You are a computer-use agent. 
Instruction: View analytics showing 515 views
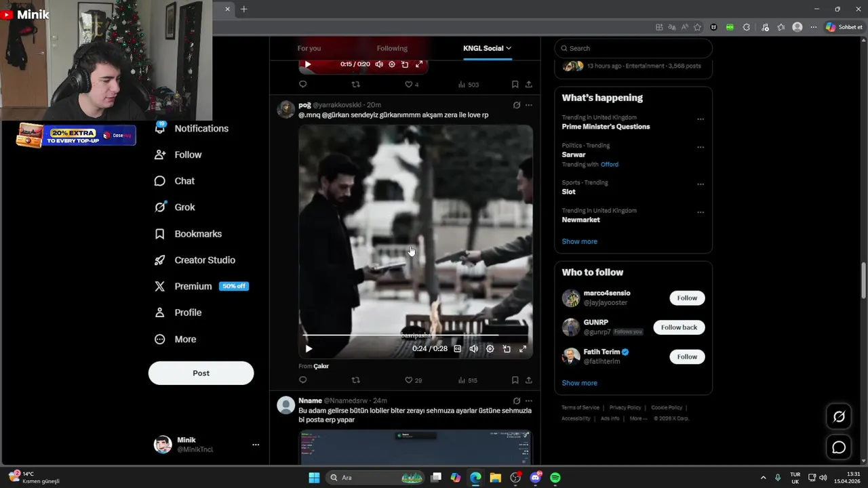point(469,380)
